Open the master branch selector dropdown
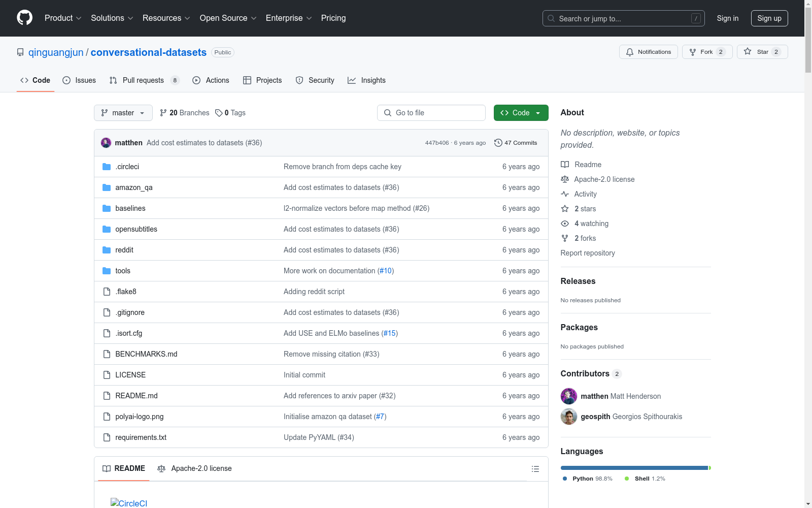Image resolution: width=812 pixels, height=508 pixels. (123, 113)
